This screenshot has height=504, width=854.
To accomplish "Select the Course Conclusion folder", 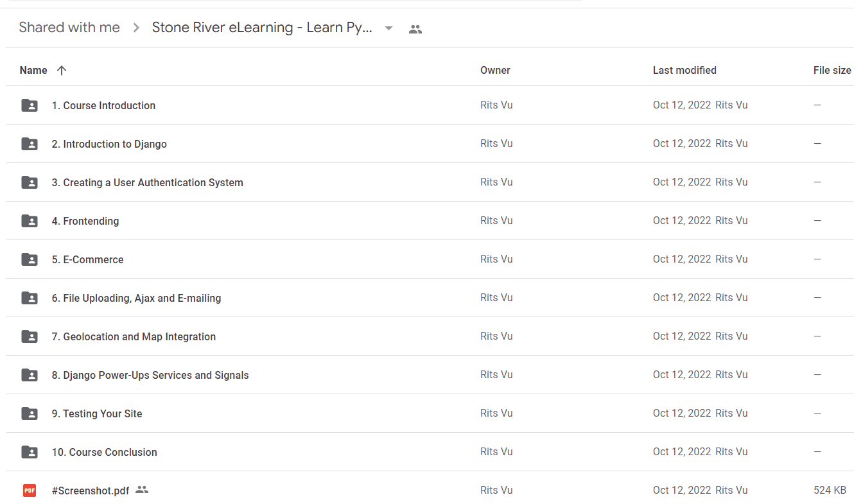I will point(430,452).
